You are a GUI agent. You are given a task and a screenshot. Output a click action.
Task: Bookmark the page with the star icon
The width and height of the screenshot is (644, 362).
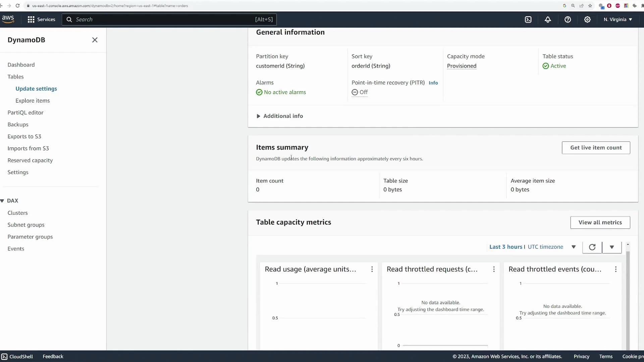click(x=590, y=6)
